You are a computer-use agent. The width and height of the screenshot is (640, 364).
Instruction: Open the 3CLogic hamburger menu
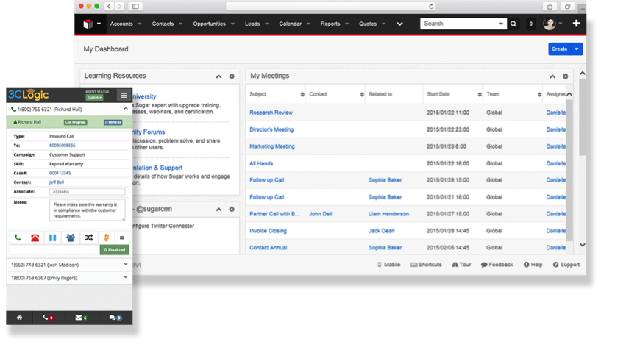[124, 96]
